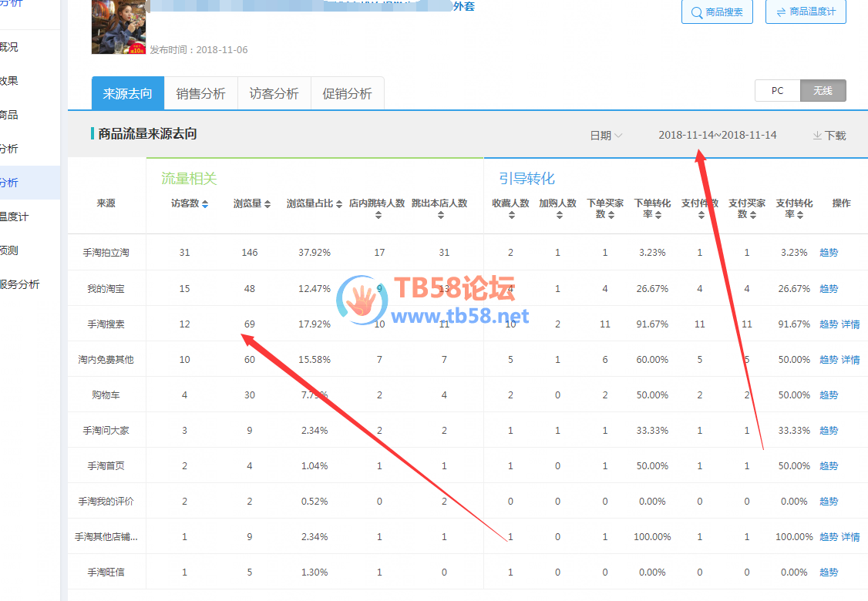Click 来源 column header

click(106, 203)
